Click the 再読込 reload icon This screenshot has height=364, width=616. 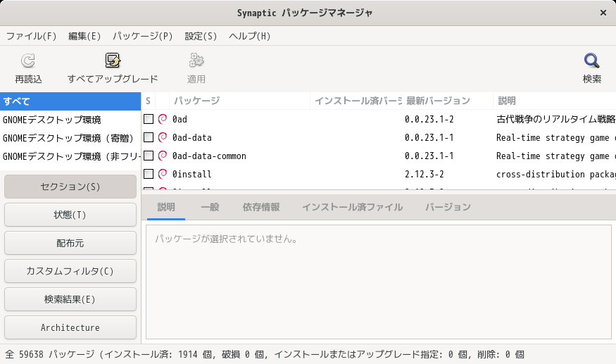tap(28, 61)
